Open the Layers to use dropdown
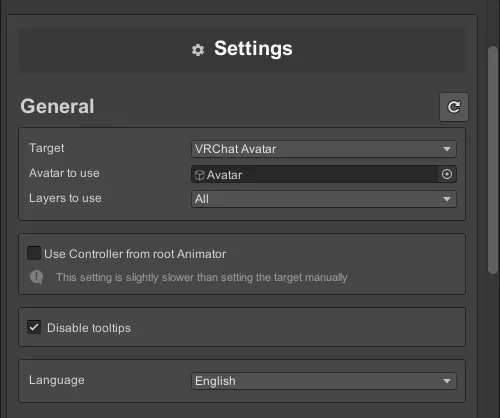The height and width of the screenshot is (418, 500). (324, 199)
